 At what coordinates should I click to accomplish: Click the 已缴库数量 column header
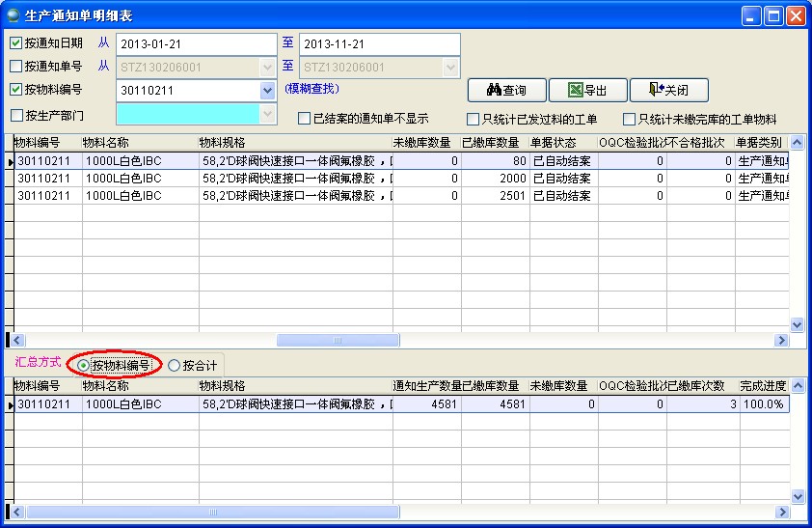495,143
